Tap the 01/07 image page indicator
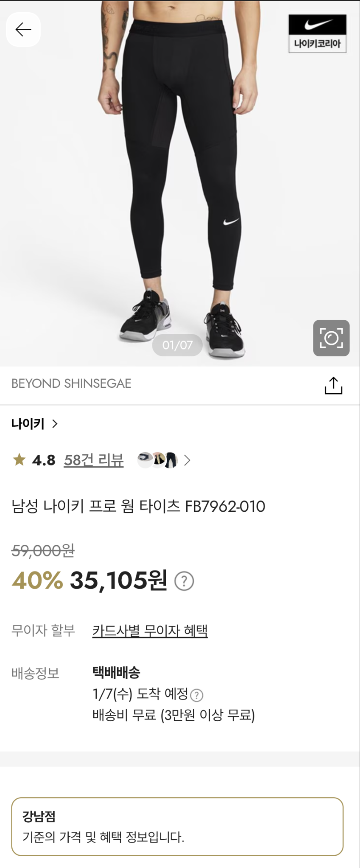Screen dimensions: 360x868 pyautogui.click(x=177, y=345)
